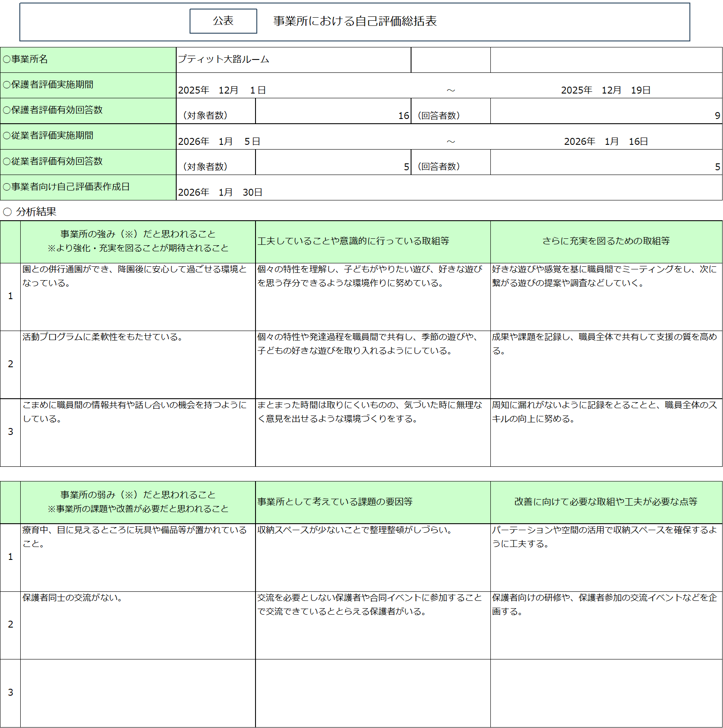Select strength cell 活動プログラムに柔軟性をもたせている
This screenshot has width=723, height=728.
[x=138, y=364]
